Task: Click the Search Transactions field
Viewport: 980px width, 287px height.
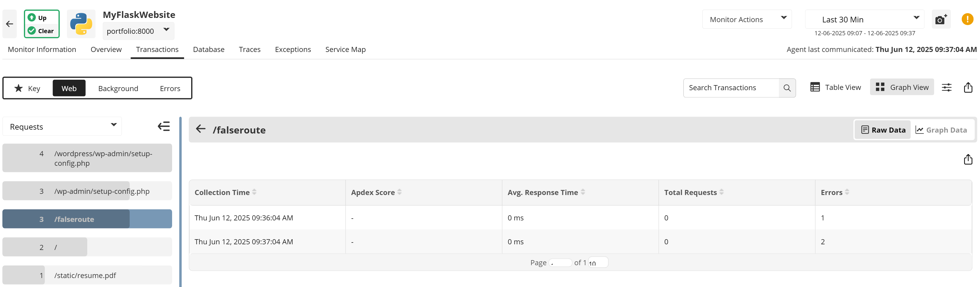Action: click(731, 88)
